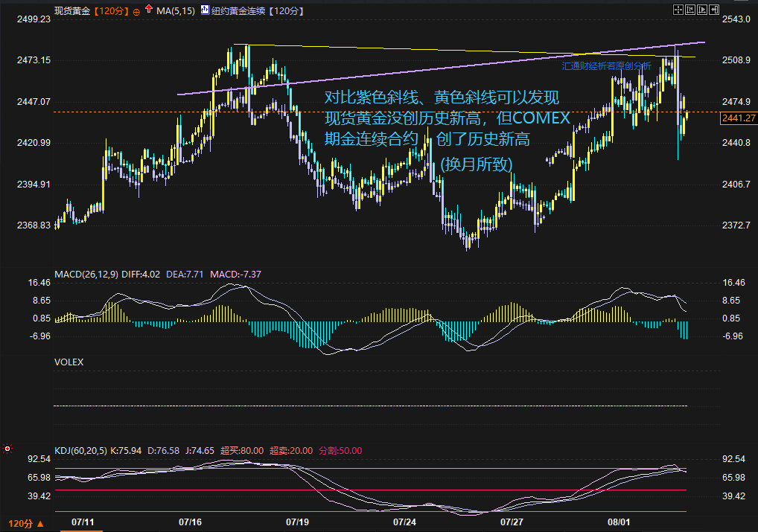
Task: Click the blue overlay chart icon
Action: [x=205, y=11]
